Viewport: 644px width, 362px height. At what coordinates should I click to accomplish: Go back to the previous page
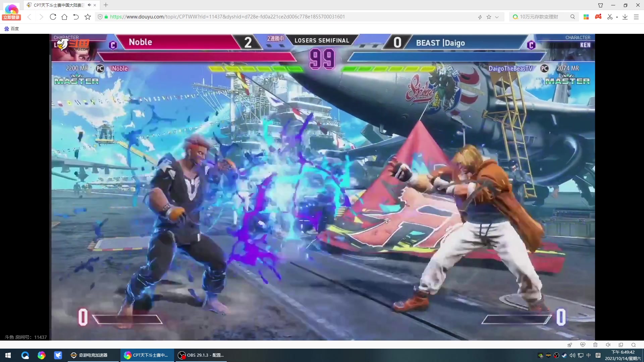(29, 17)
